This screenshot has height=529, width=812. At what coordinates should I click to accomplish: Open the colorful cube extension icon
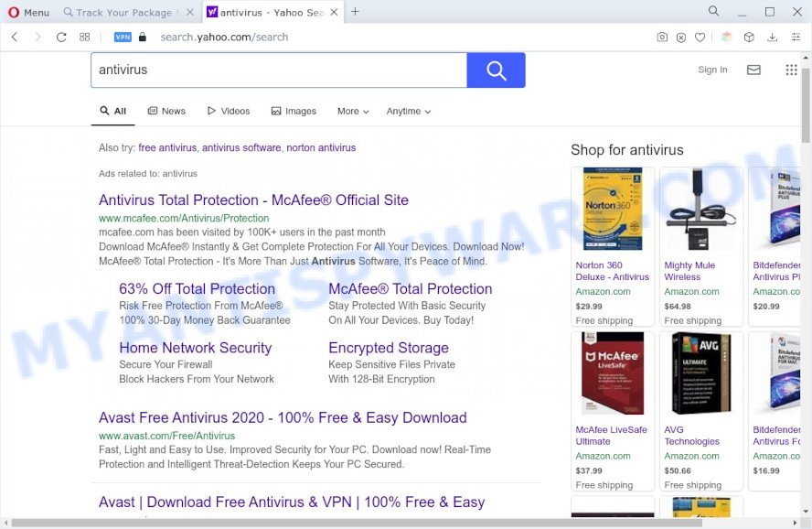pyautogui.click(x=727, y=37)
